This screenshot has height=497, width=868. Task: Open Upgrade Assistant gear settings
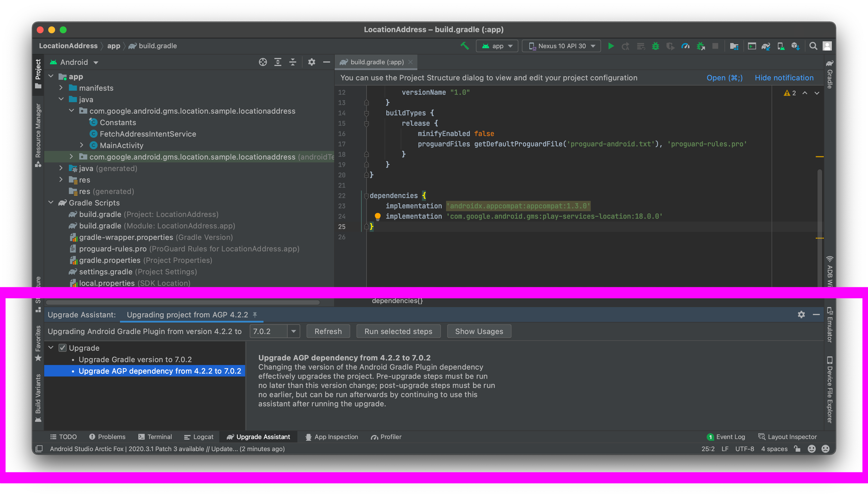(801, 314)
